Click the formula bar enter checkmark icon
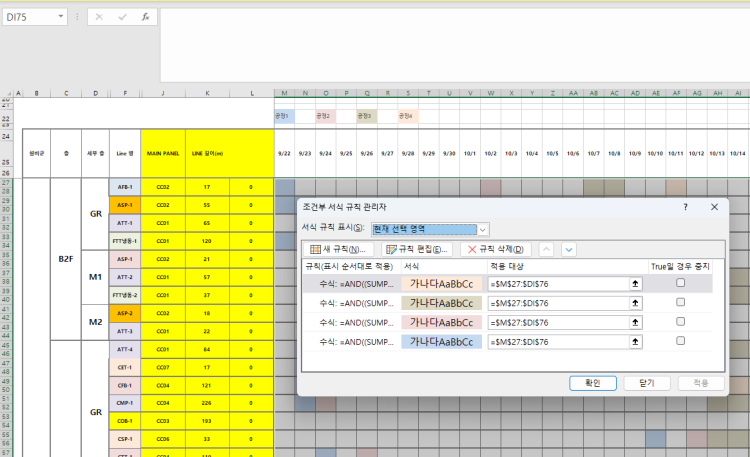This screenshot has height=457, width=750. [x=122, y=17]
